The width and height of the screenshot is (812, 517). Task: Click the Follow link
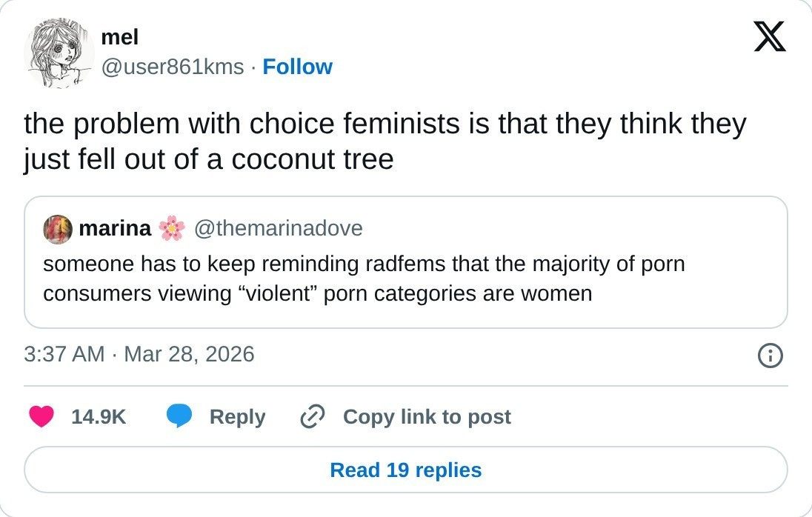298,67
